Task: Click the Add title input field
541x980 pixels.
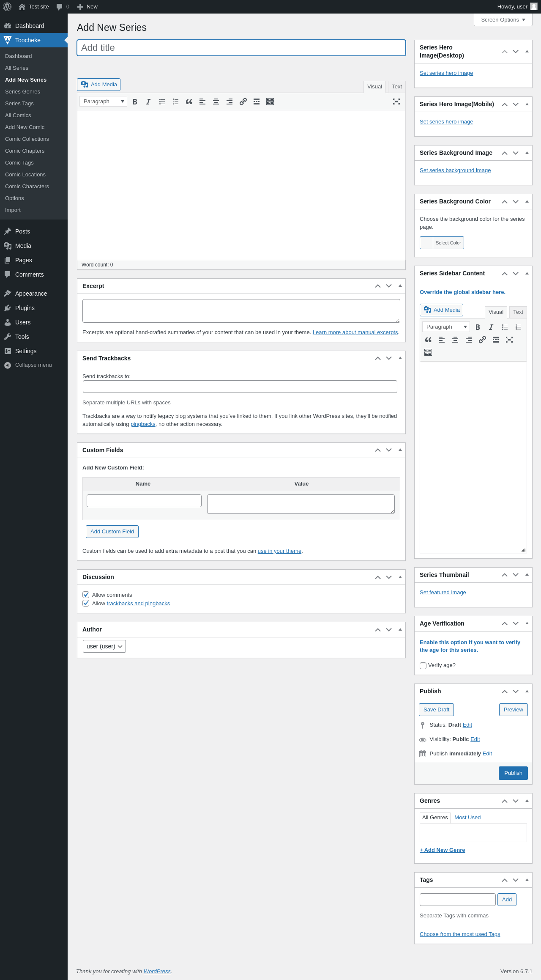Action: click(241, 48)
